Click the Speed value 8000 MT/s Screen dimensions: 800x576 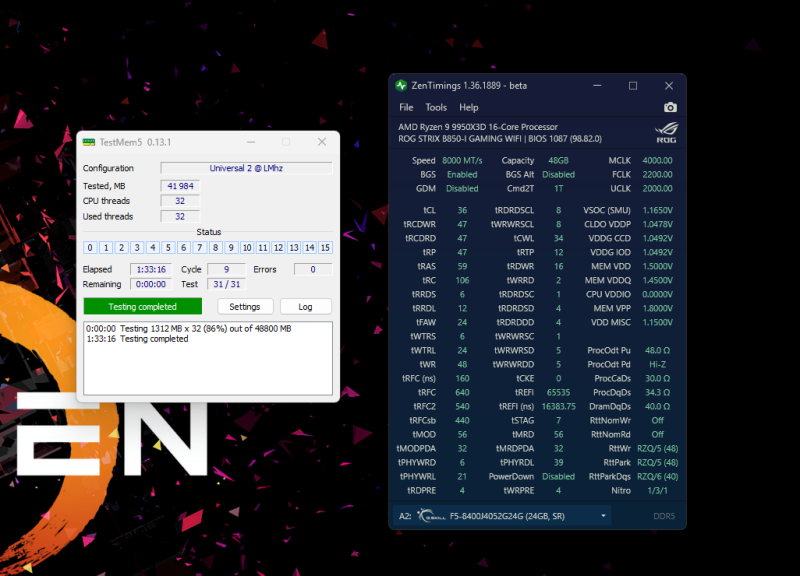(462, 160)
